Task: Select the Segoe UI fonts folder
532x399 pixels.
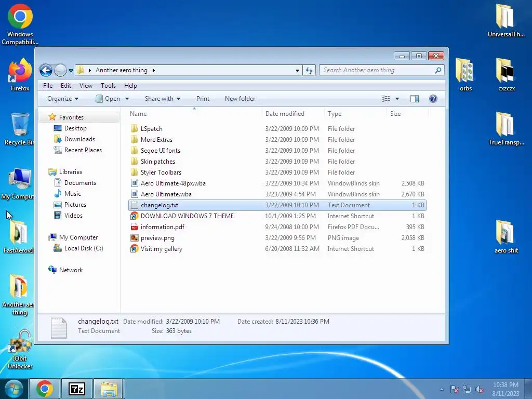Action: 161,151
